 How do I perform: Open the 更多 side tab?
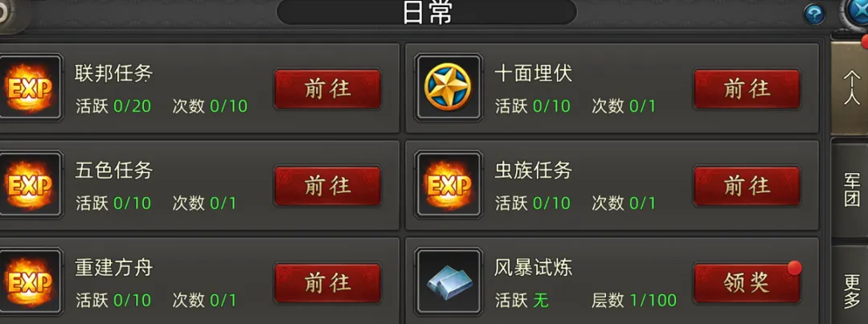click(850, 285)
